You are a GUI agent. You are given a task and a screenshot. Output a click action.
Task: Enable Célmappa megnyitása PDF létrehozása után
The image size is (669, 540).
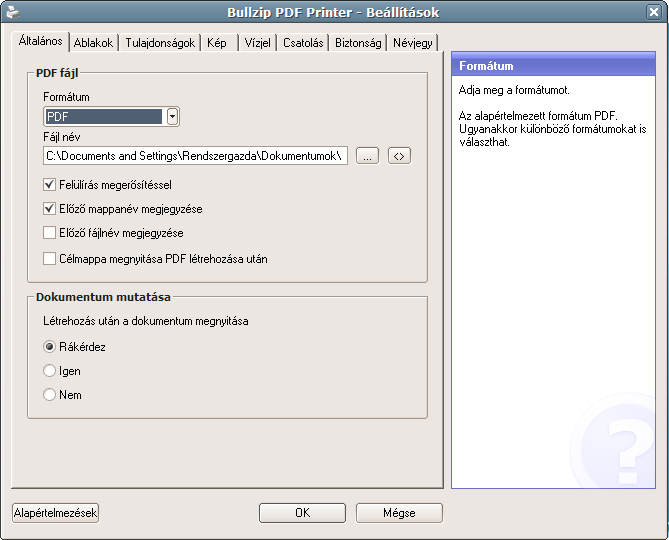click(49, 258)
